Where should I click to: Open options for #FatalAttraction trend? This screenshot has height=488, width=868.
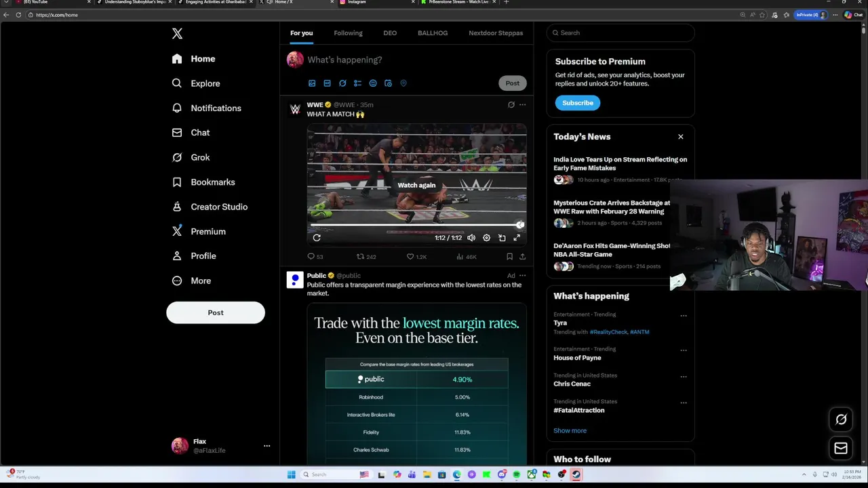(684, 403)
